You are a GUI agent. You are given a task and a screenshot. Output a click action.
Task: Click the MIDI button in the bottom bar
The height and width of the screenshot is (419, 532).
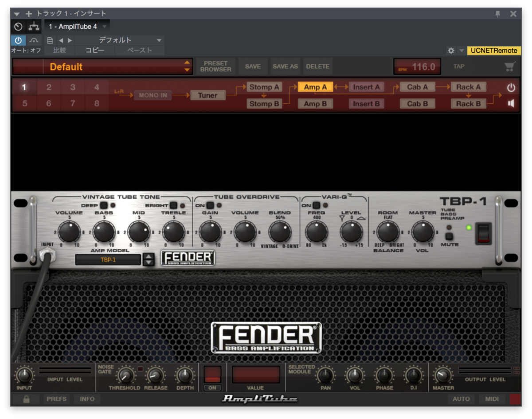[492, 399]
